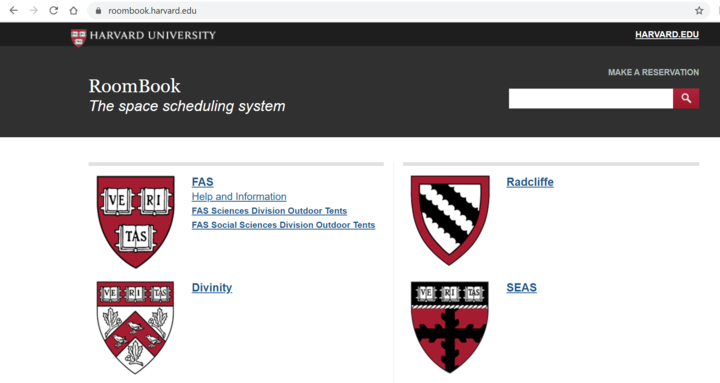Viewport: 720px width, 383px height.
Task: Open the HARVARD.EDU link
Action: [667, 34]
